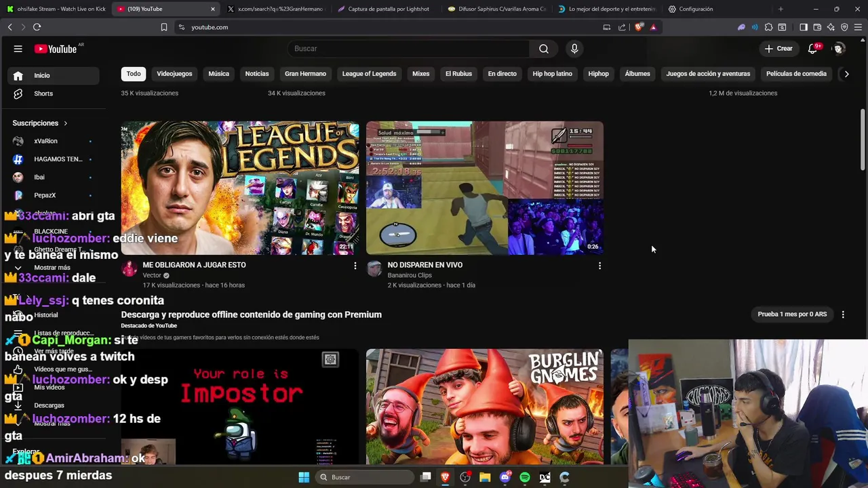This screenshot has height=488, width=868.
Task: Click the Brave Rewards triangle icon
Action: pos(653,27)
